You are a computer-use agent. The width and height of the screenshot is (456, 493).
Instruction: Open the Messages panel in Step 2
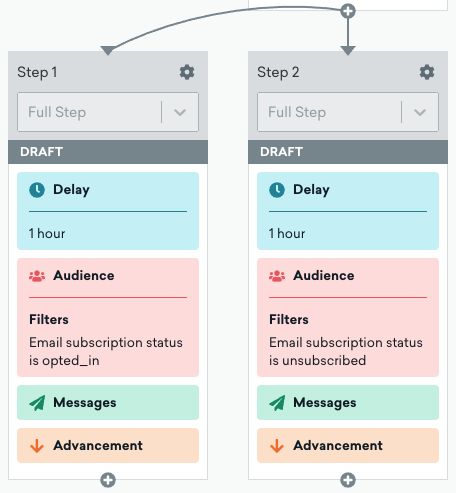tap(348, 403)
